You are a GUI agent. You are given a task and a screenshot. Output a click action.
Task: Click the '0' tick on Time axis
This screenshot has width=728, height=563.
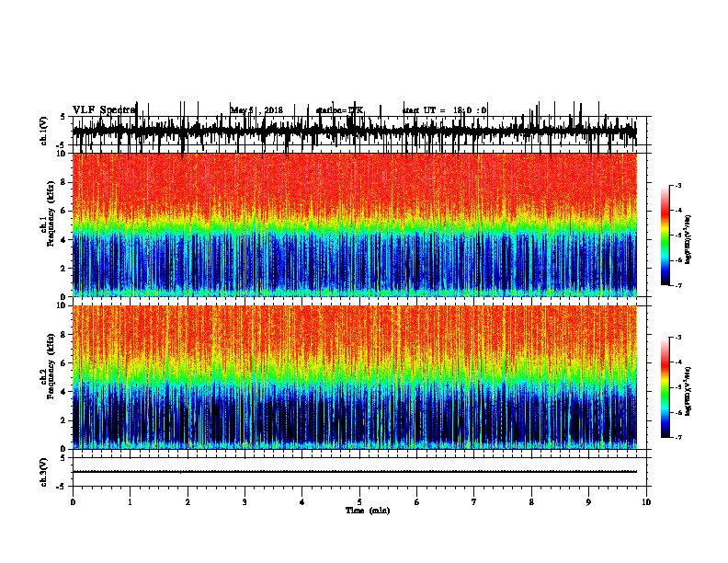coord(73,502)
